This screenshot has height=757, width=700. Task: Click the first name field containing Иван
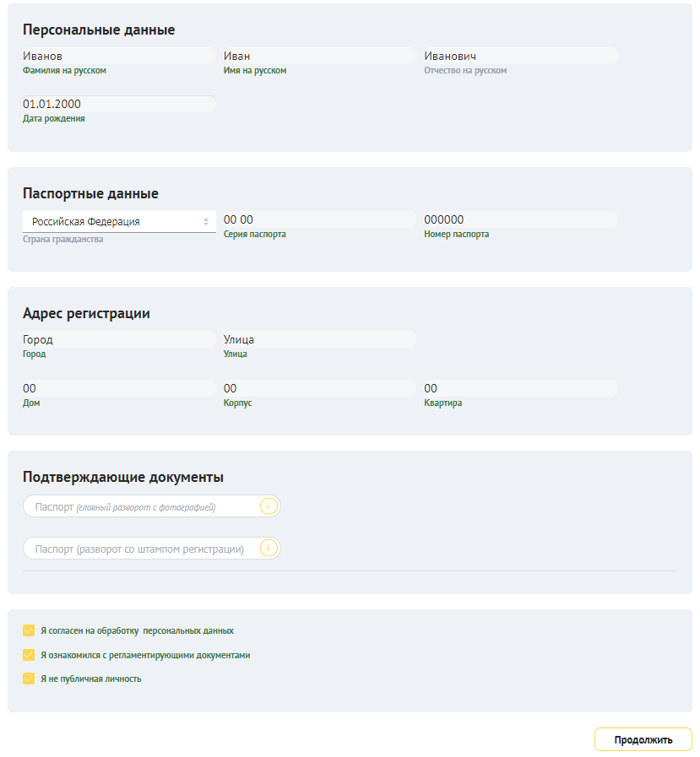[319, 57]
